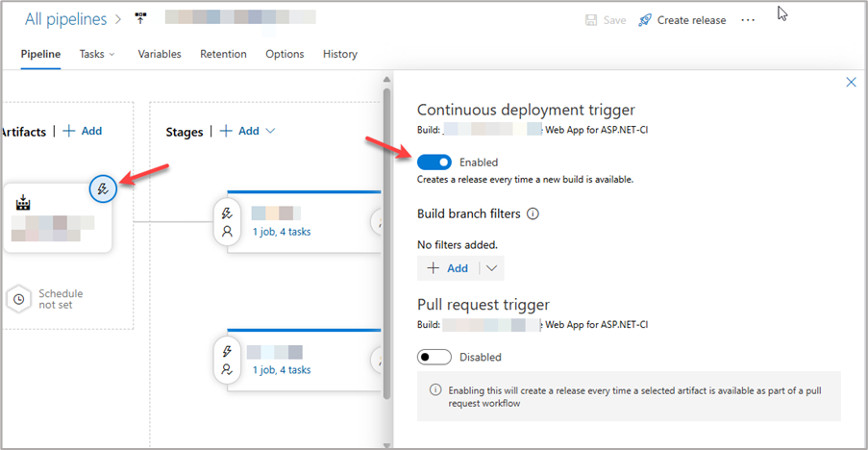Click the pipeline canvas vertical scrollbar

tap(386, 240)
